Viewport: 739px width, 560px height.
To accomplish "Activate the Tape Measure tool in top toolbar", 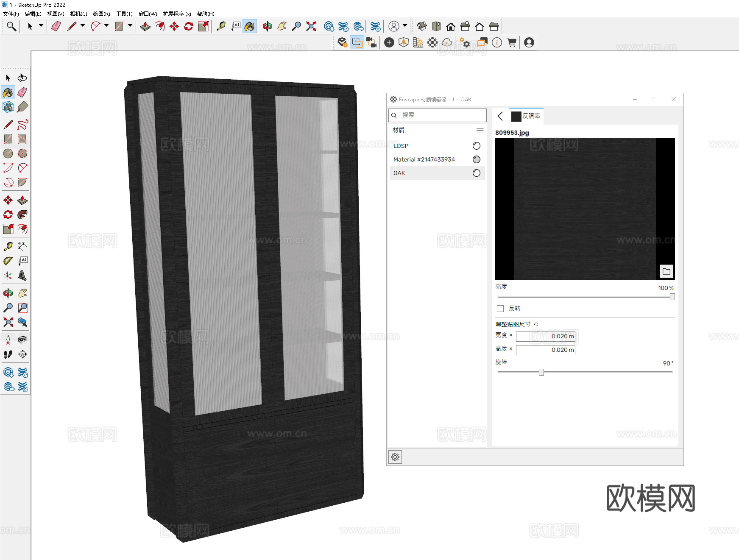I will (221, 27).
